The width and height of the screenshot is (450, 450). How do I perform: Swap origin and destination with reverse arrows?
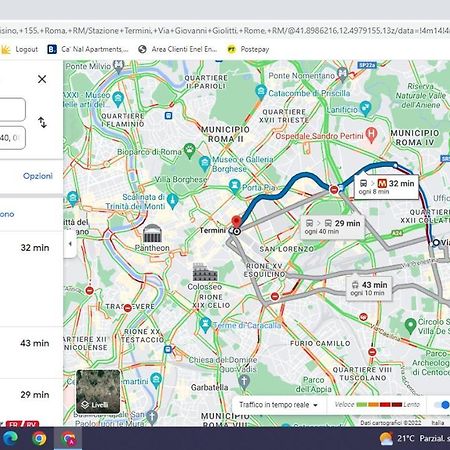coord(42,122)
